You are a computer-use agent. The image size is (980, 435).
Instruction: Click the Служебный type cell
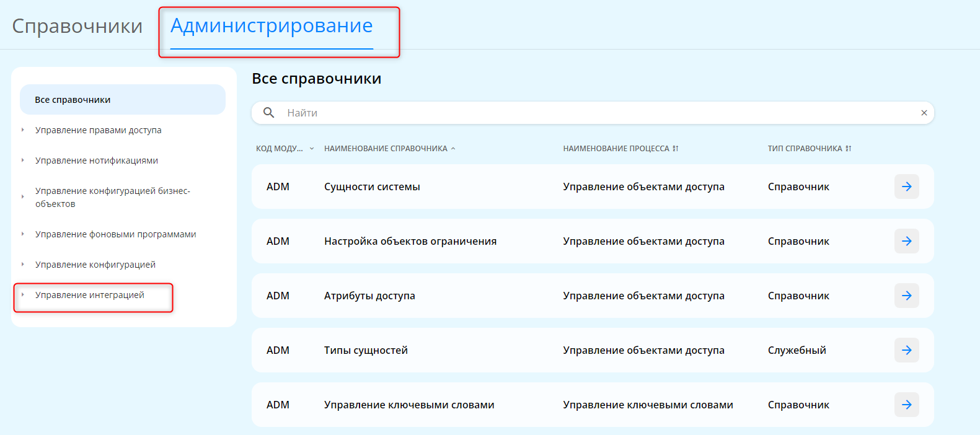tap(797, 350)
